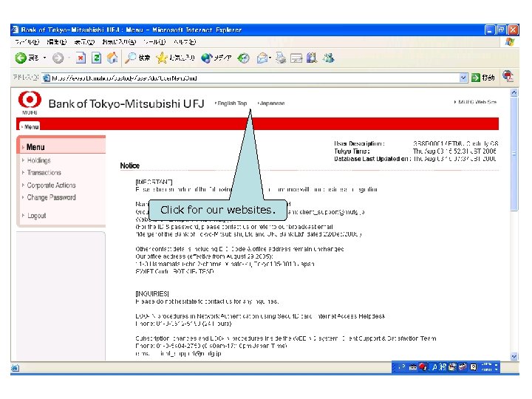Click the vertical scrollbar thumb
This screenshot has height=399, width=532.
pos(514,154)
